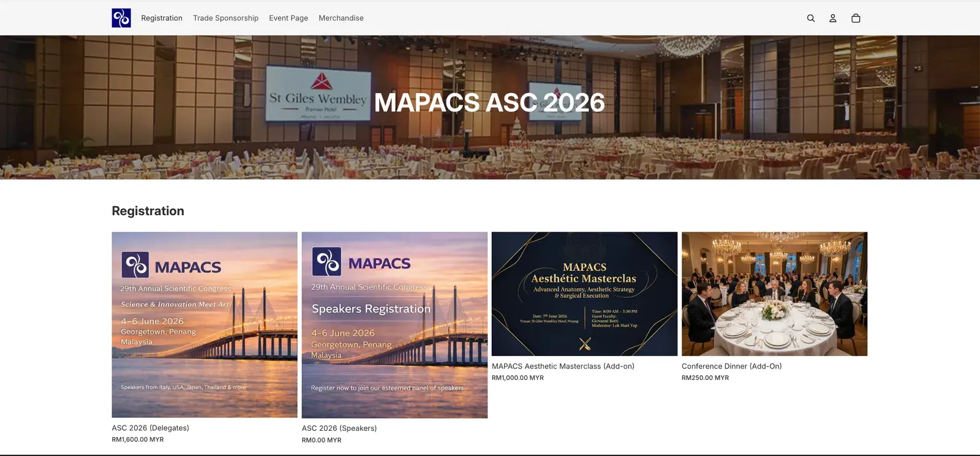This screenshot has width=980, height=456.
Task: Click the Registration section heading
Action: click(x=148, y=211)
